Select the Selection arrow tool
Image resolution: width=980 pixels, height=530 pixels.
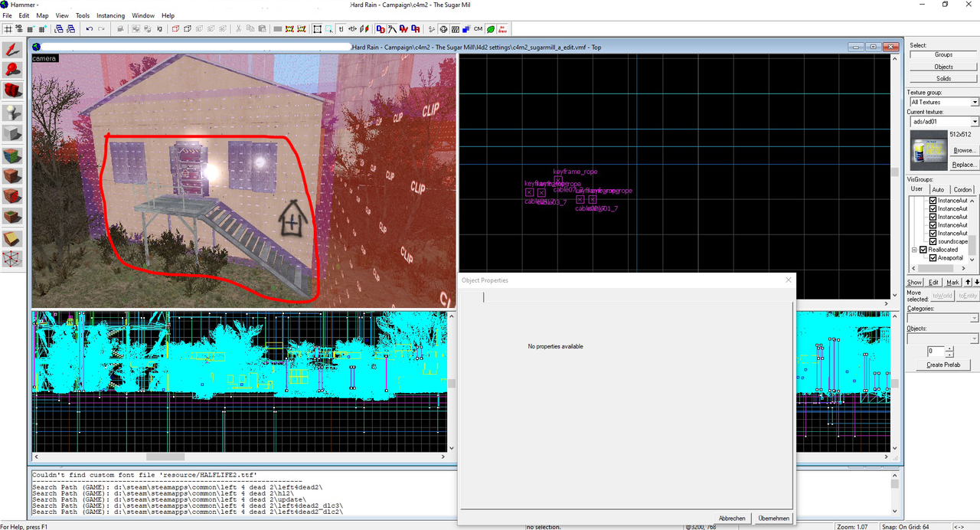pos(12,50)
